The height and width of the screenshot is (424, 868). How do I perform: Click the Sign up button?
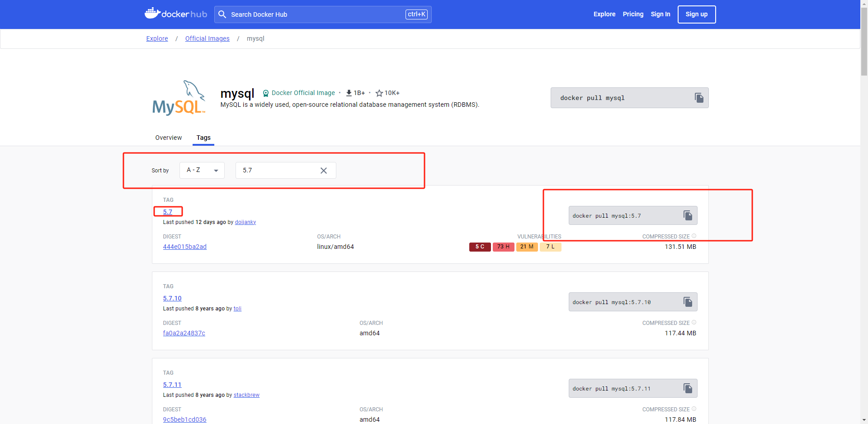pyautogui.click(x=696, y=14)
